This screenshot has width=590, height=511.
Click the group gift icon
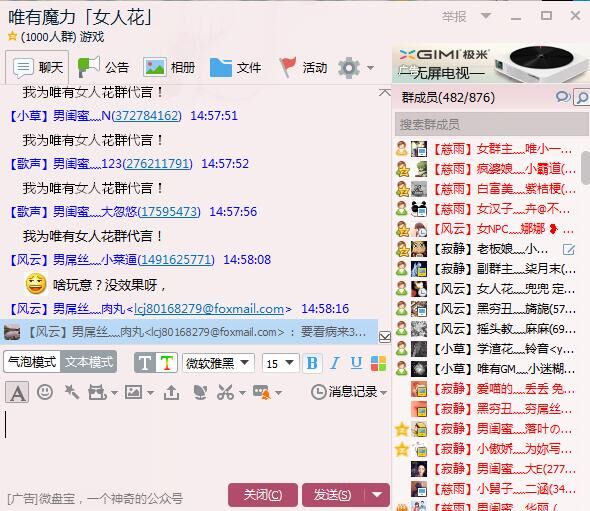point(97,392)
